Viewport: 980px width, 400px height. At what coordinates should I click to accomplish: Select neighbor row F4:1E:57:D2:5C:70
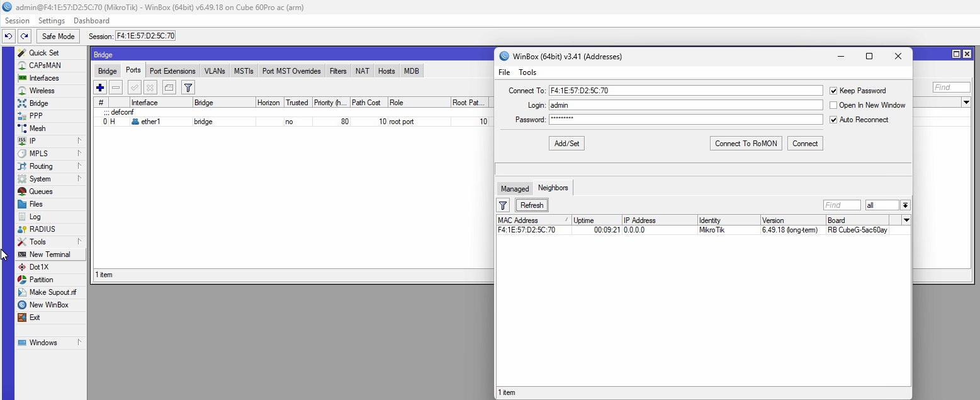point(703,231)
